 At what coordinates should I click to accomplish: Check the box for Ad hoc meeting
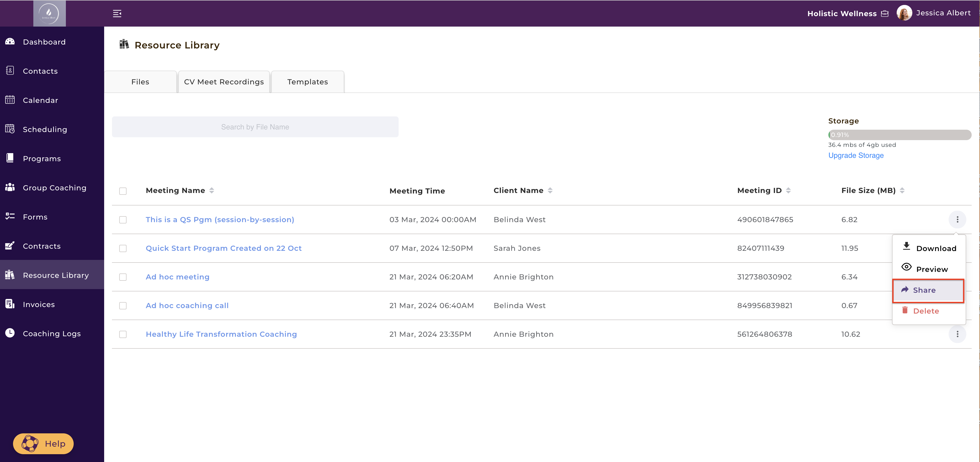[x=123, y=277]
